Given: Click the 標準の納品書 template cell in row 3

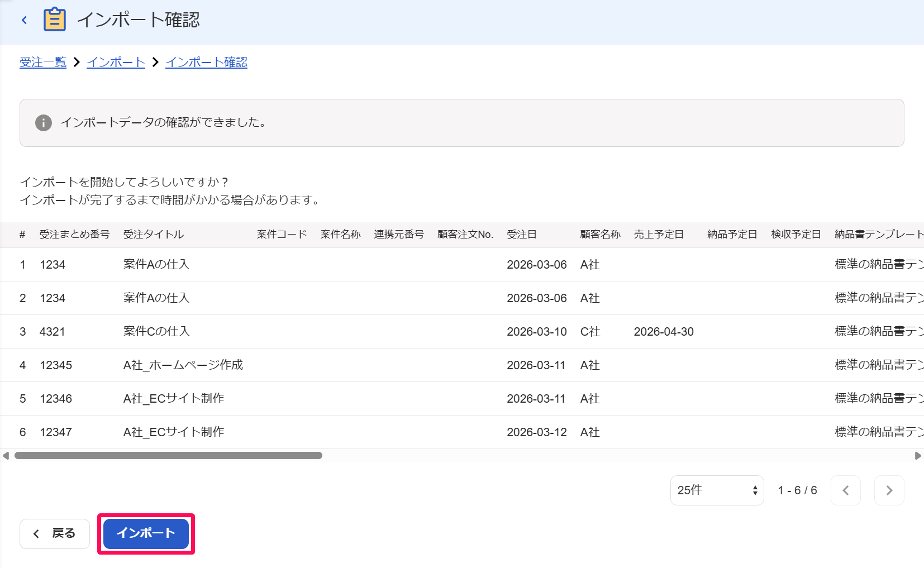Looking at the screenshot, I should (x=879, y=332).
